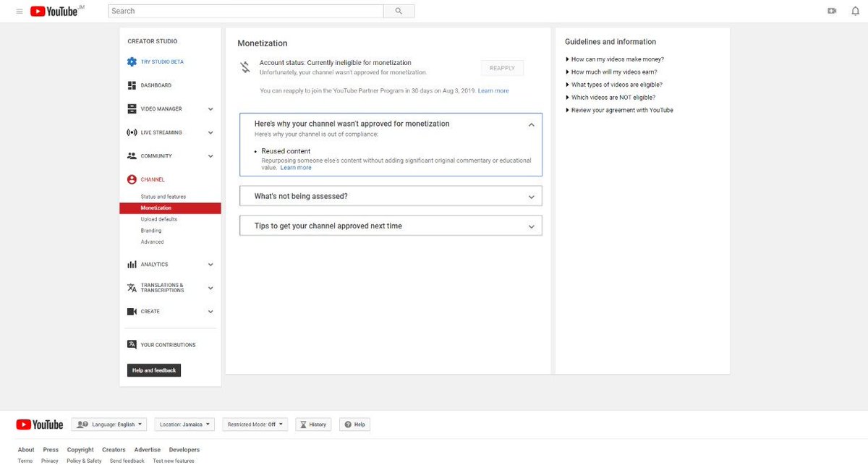Click the footer YouTube logo

point(40,425)
